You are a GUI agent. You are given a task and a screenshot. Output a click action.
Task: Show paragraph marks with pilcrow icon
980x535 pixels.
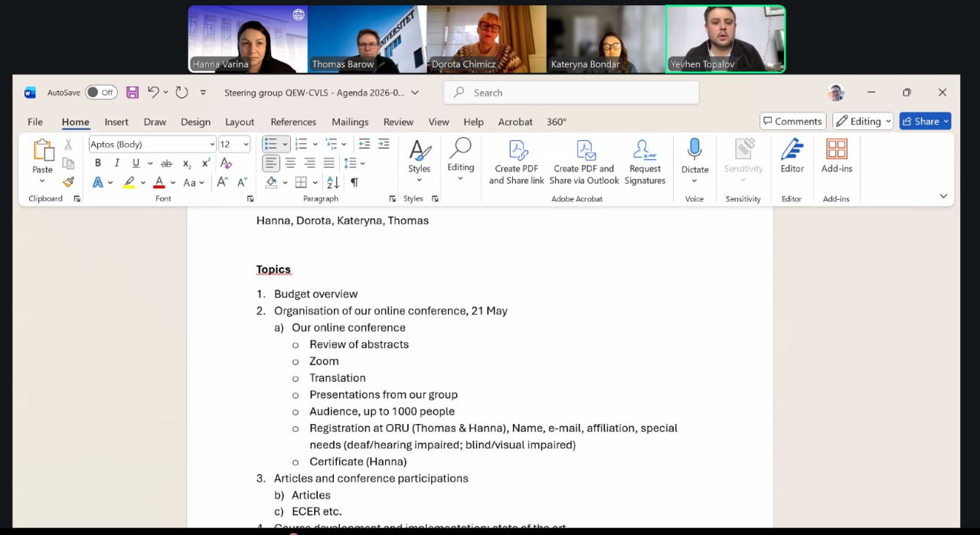pos(354,182)
